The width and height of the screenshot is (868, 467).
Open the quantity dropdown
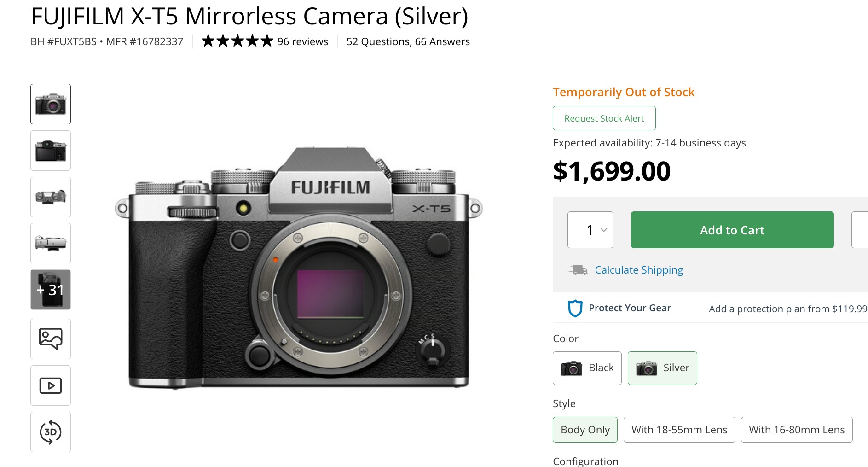pyautogui.click(x=590, y=230)
